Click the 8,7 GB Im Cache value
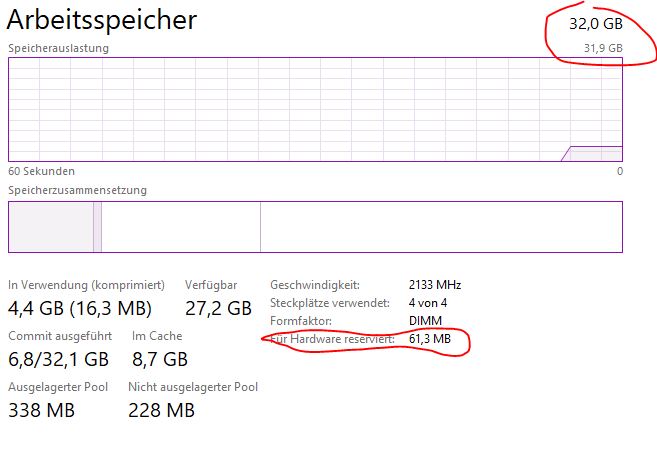Screen dimensions: 657x458 click(160, 359)
